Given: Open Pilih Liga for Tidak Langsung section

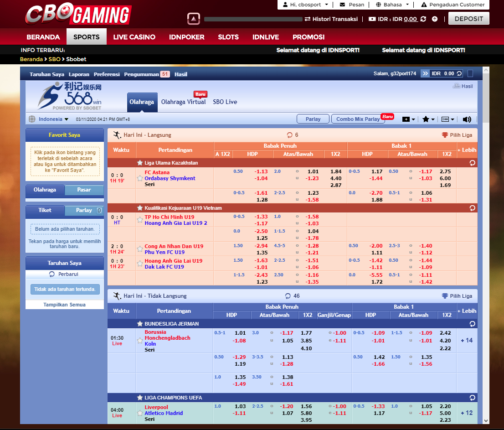Looking at the screenshot, I should pyautogui.click(x=457, y=296).
